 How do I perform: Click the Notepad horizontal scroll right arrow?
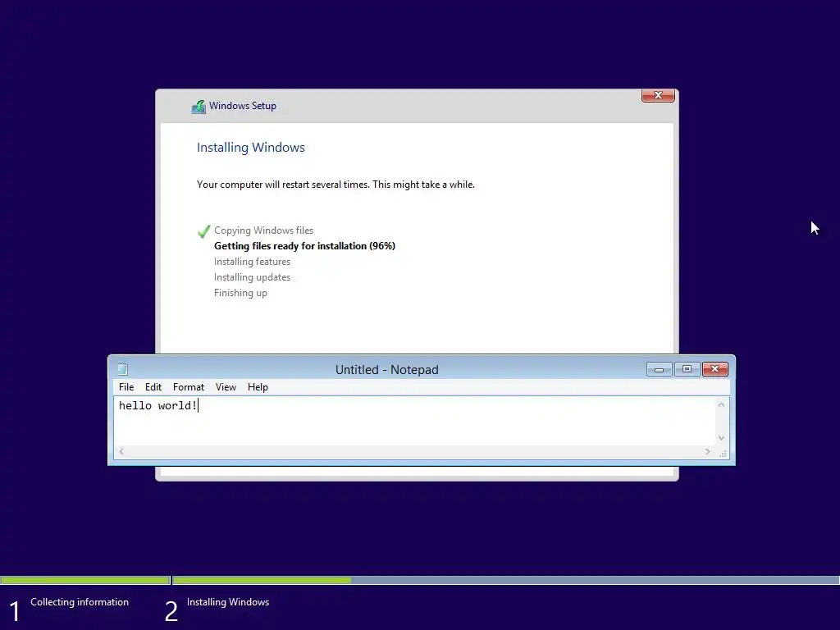pos(708,452)
